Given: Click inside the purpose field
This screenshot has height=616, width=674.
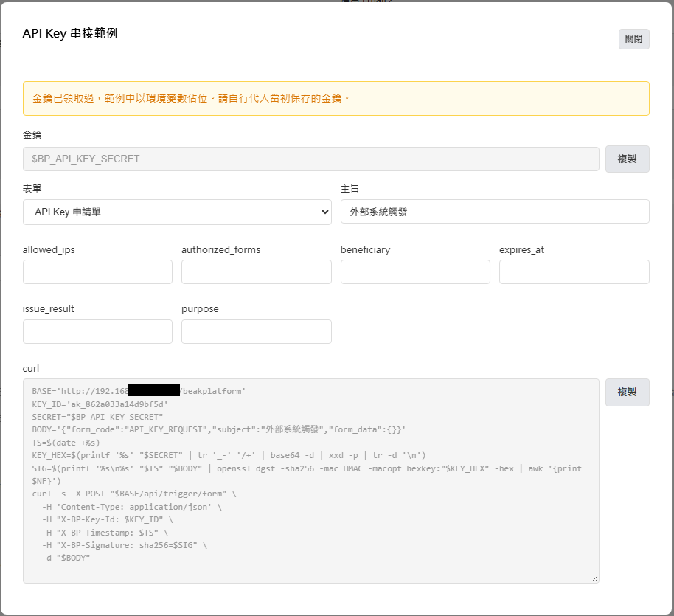Looking at the screenshot, I should 256,332.
